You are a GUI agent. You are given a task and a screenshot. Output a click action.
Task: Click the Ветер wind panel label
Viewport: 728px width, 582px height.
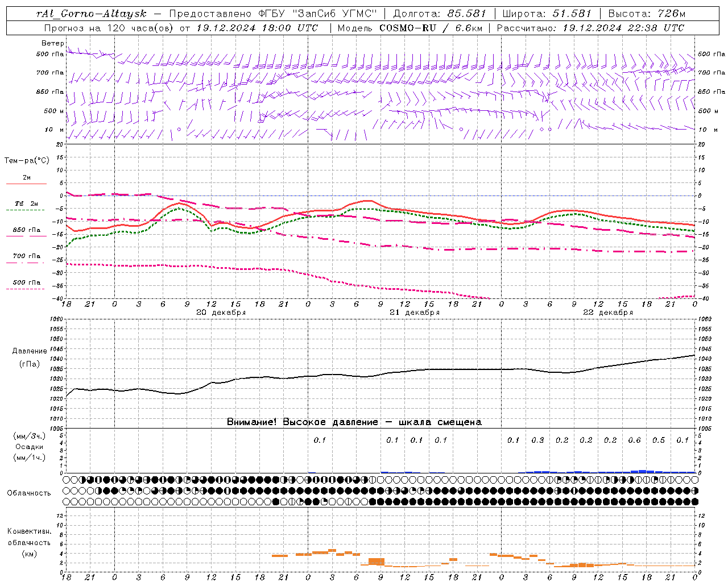tap(53, 43)
